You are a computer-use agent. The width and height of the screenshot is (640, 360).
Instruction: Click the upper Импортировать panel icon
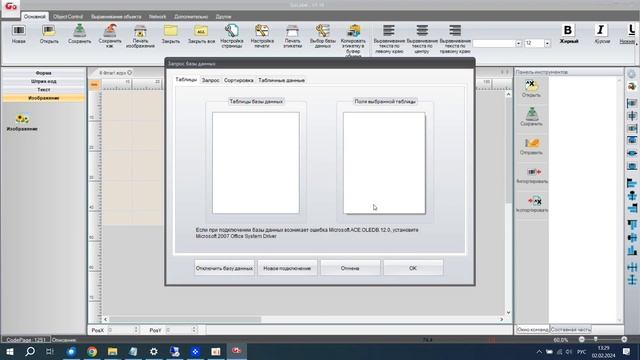pos(533,172)
